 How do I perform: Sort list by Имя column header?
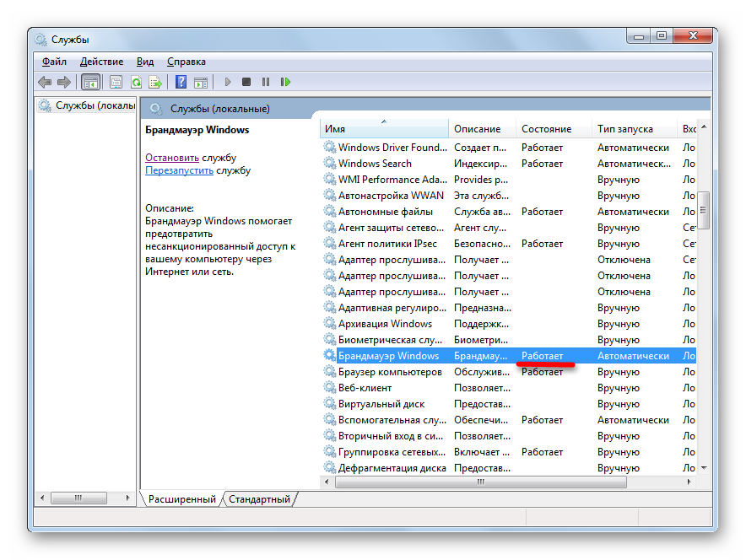[x=384, y=129]
